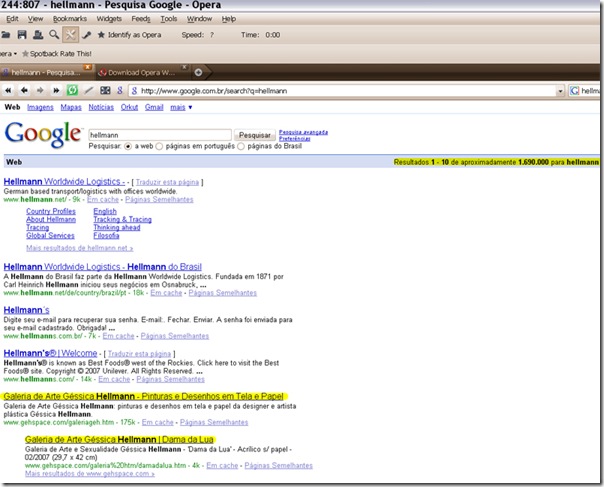Click the Save floppy disk icon

click(22, 35)
